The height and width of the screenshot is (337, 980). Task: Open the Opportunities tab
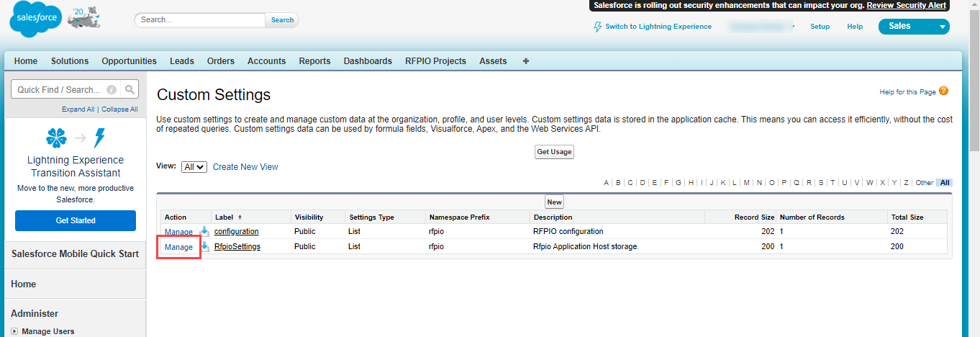click(x=129, y=61)
